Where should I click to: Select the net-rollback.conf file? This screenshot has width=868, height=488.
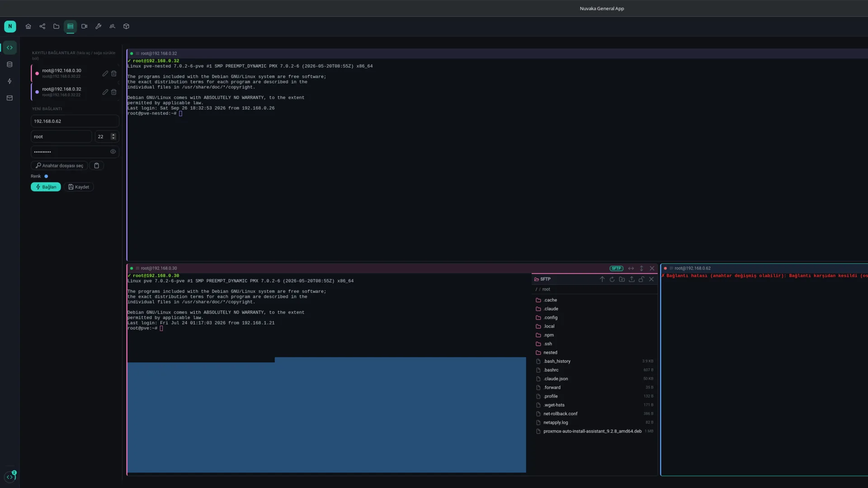click(x=594, y=413)
